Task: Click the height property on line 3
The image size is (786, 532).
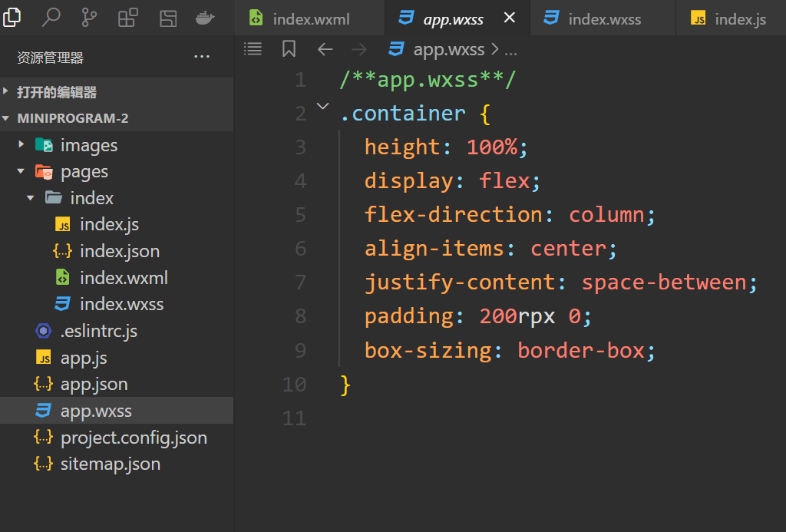Action: (x=401, y=147)
